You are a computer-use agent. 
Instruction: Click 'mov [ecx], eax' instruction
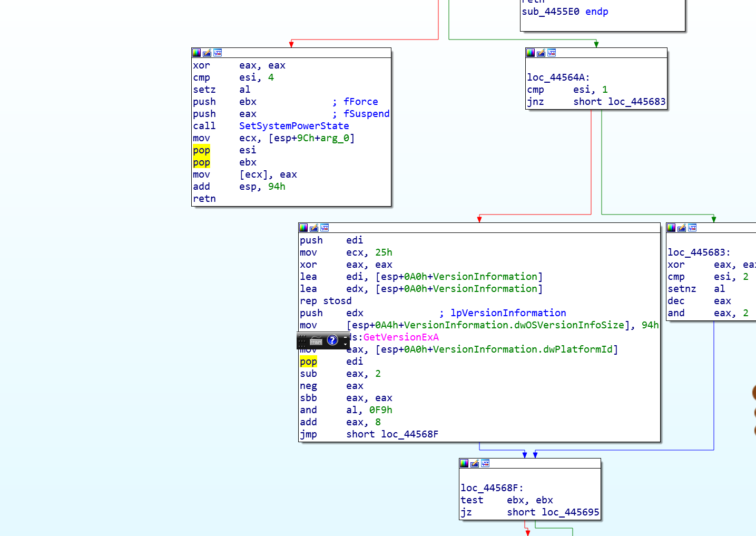point(245,174)
